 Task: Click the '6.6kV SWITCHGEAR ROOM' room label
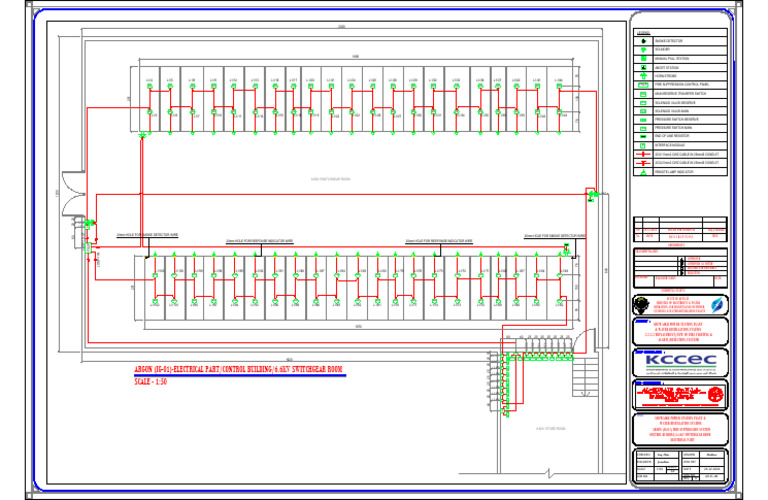tap(331, 179)
